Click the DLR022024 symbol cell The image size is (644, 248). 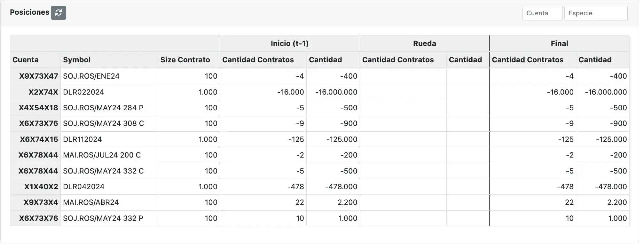click(x=84, y=92)
